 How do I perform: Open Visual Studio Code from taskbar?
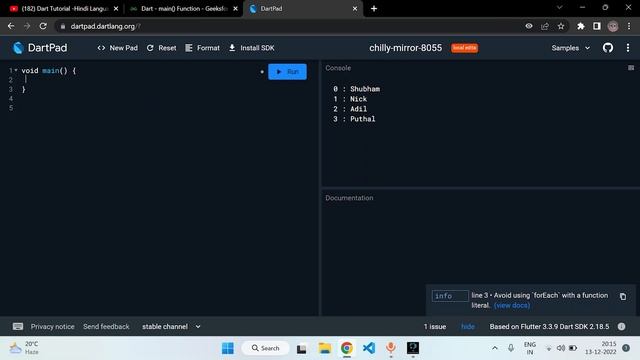(369, 348)
